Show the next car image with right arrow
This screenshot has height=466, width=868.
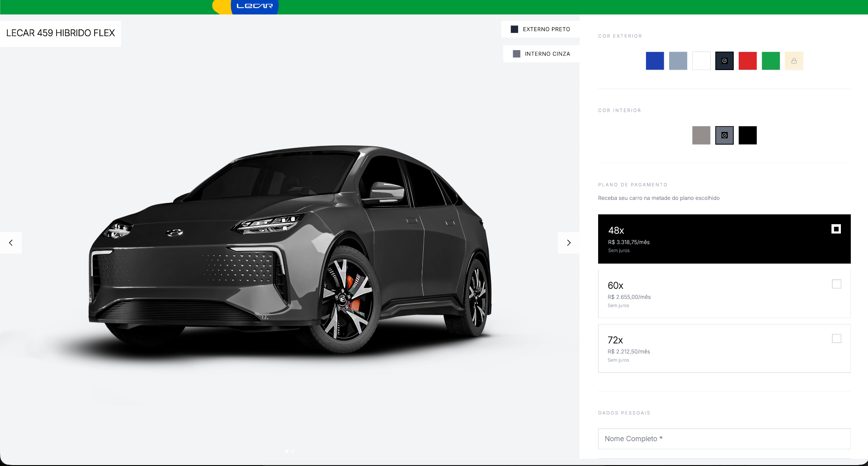pyautogui.click(x=569, y=243)
